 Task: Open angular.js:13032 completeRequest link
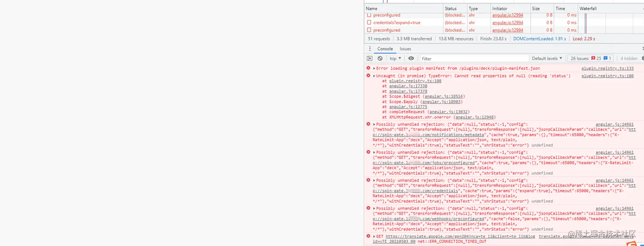point(448,112)
